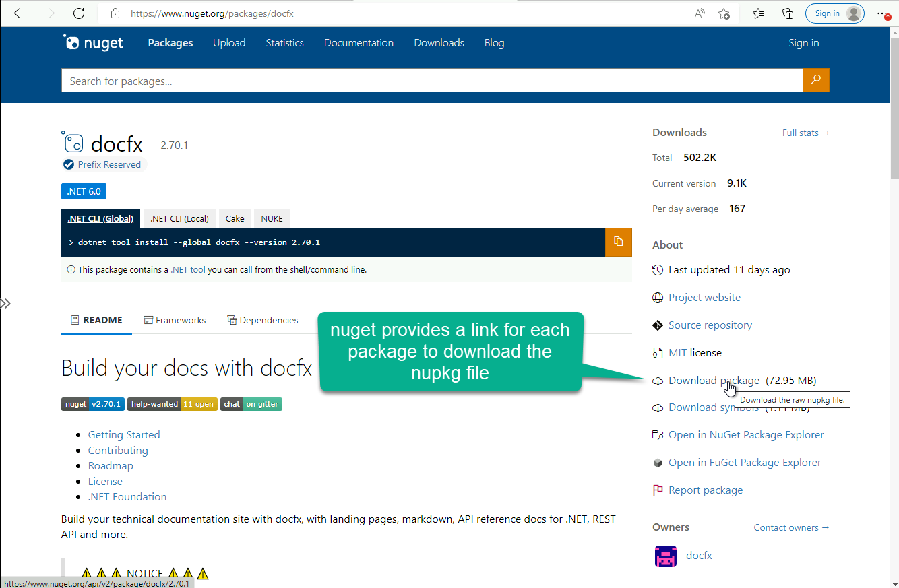This screenshot has width=899, height=588.
Task: Open the Favorites list icon
Action: click(758, 13)
